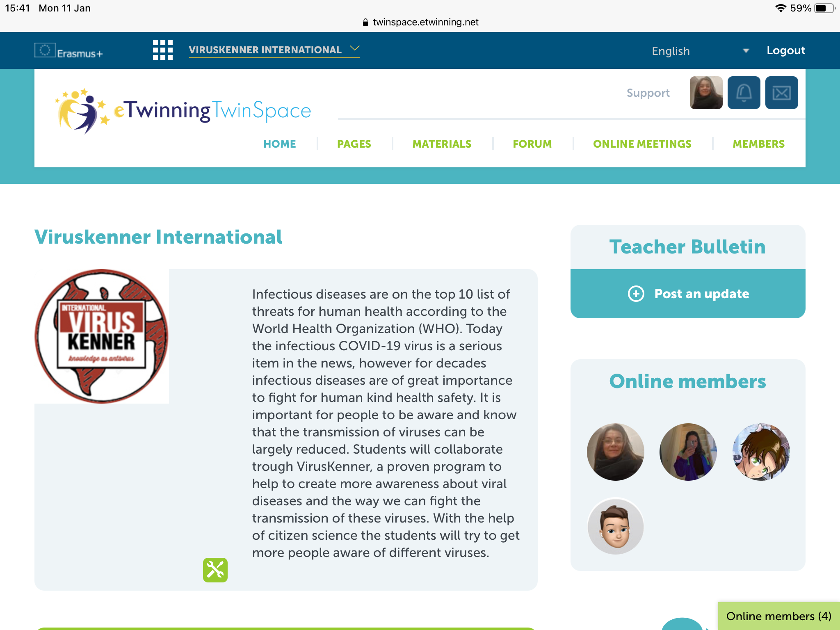
Task: Click the Logout link
Action: click(785, 50)
